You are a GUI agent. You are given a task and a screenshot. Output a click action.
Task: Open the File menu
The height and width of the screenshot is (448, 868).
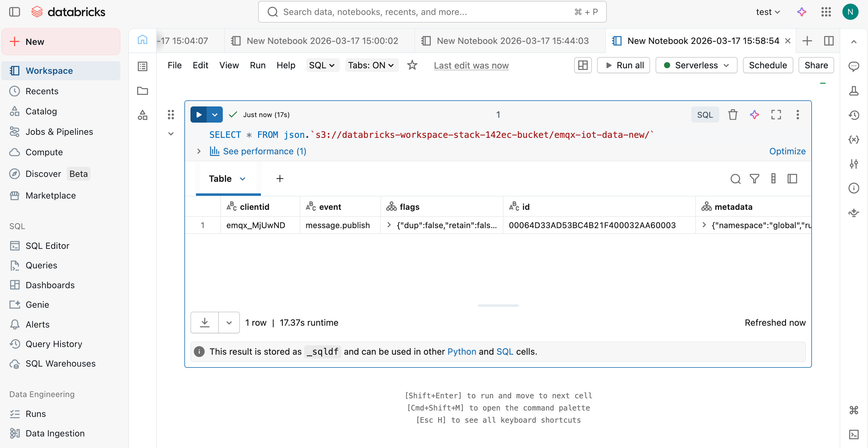click(x=174, y=65)
